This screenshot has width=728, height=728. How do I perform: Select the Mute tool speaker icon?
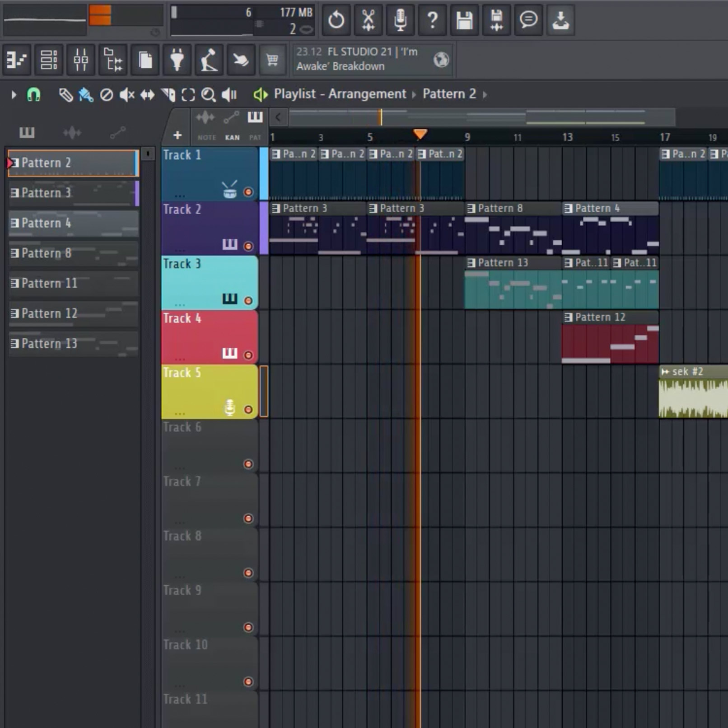click(127, 95)
